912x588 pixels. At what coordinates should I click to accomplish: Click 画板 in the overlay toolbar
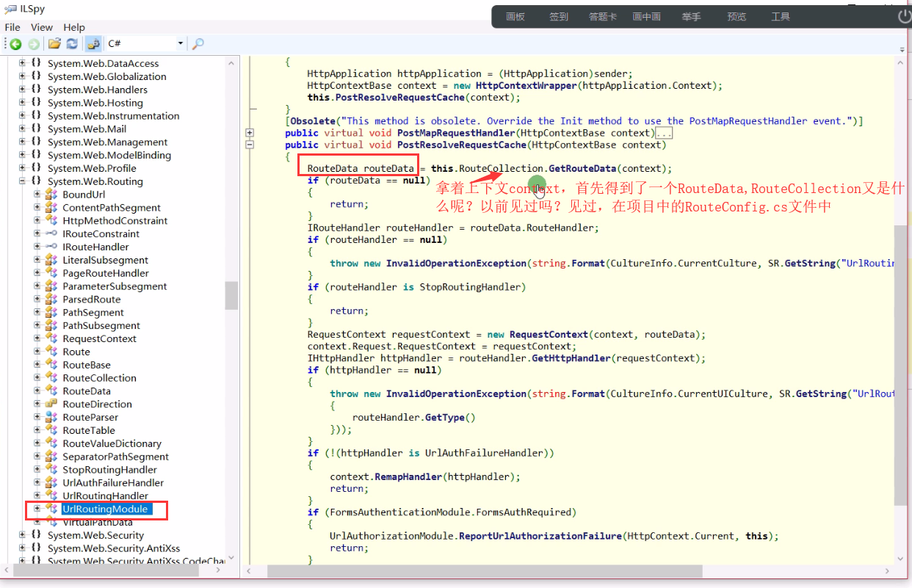coord(515,17)
